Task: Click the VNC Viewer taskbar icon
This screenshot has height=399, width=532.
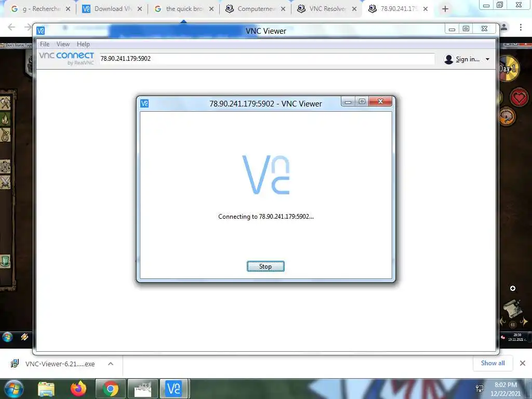Action: [x=174, y=389]
